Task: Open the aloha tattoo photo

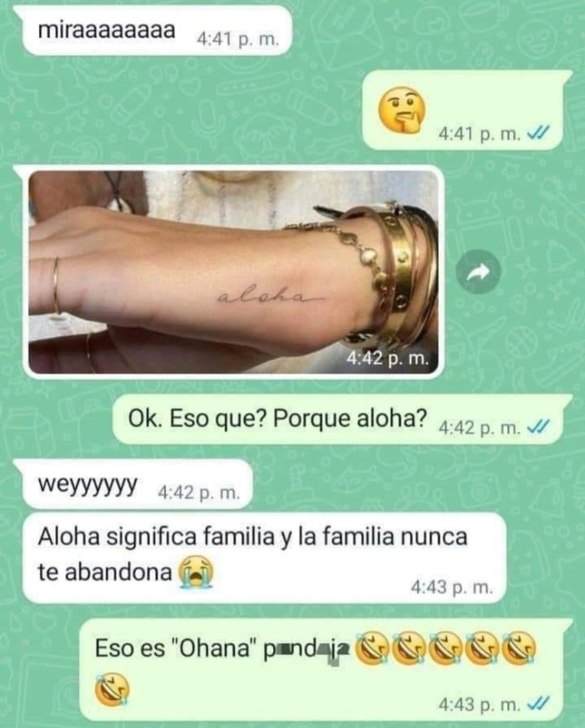Action: [x=234, y=272]
